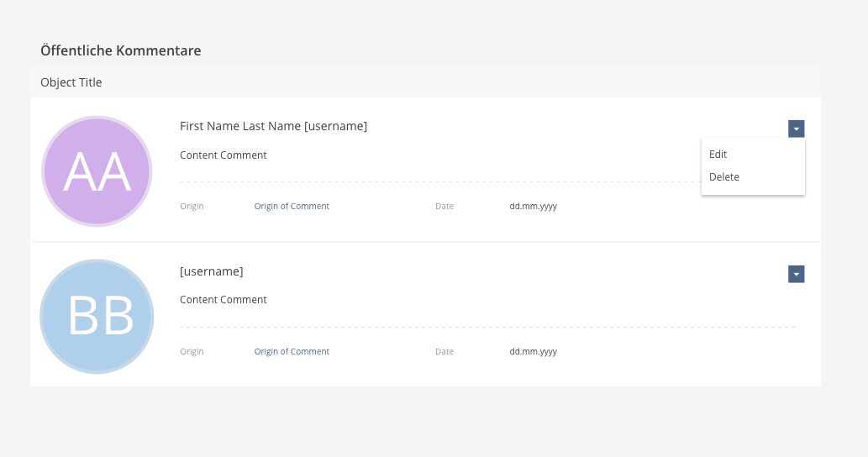Screen dimensions: 868x457
Task: Click the '[username]' name in second comment
Action: tap(212, 271)
